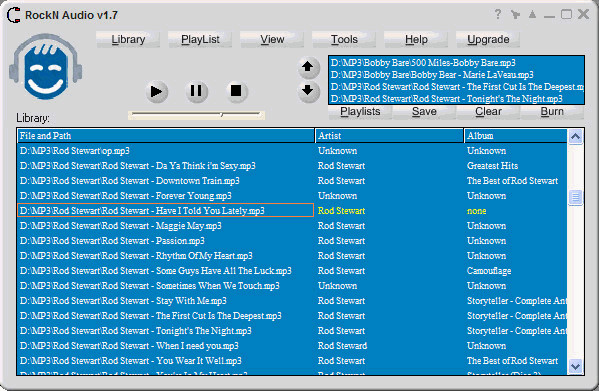Save the current playlist
Viewport: 599px width, 391px height.
point(424,111)
